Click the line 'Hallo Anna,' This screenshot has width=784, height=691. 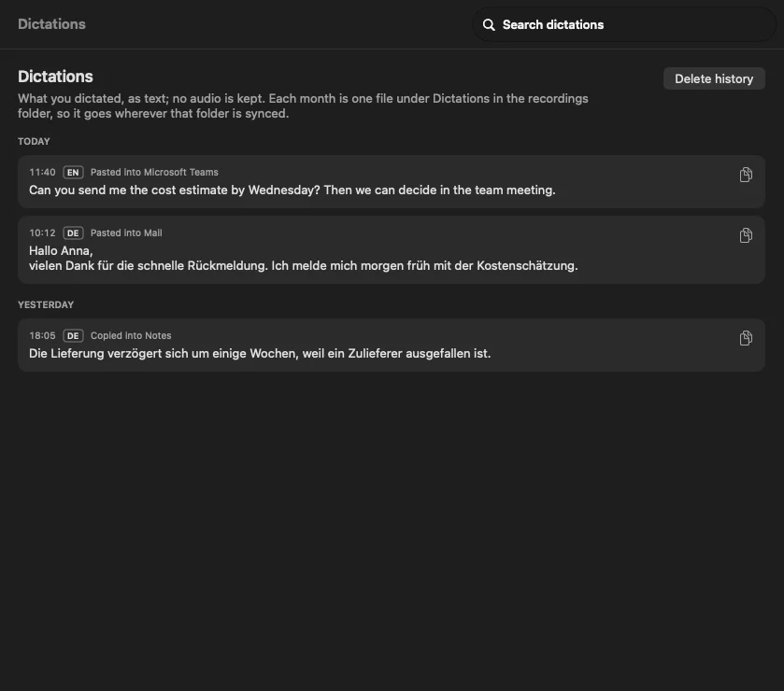[x=61, y=251]
